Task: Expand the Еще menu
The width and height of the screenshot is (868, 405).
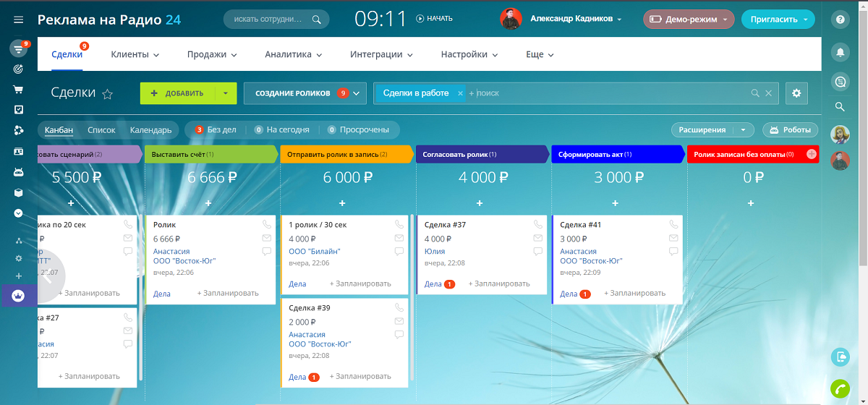Action: [x=540, y=54]
